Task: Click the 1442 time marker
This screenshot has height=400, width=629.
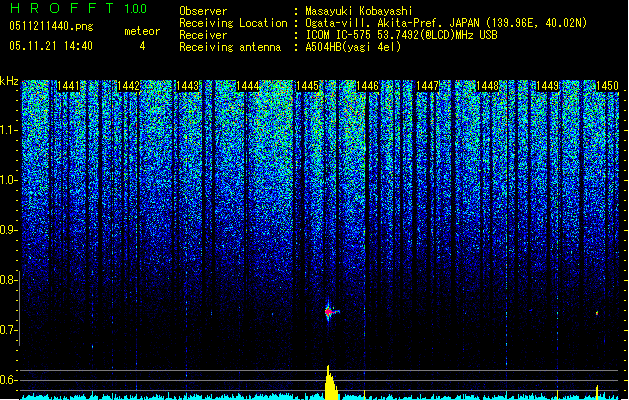Action: point(128,86)
